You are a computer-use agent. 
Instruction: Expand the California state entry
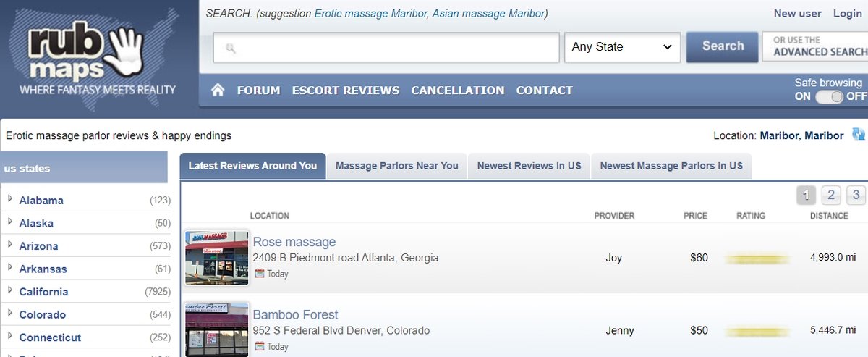pos(10,291)
